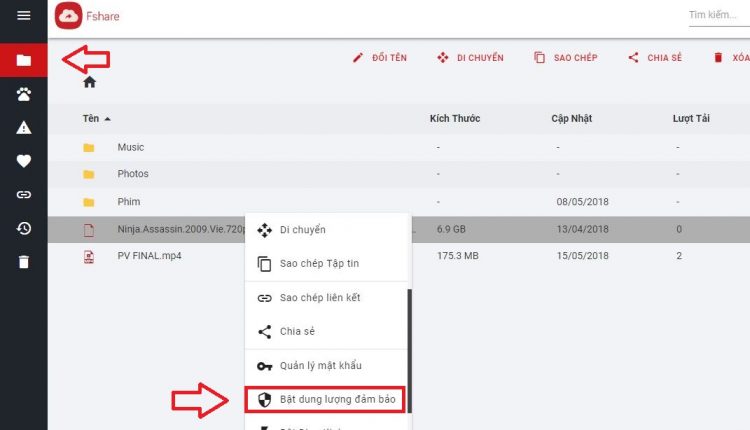750x430 pixels.
Task: Click the SAO CHÉP toolbar button
Action: (x=565, y=58)
